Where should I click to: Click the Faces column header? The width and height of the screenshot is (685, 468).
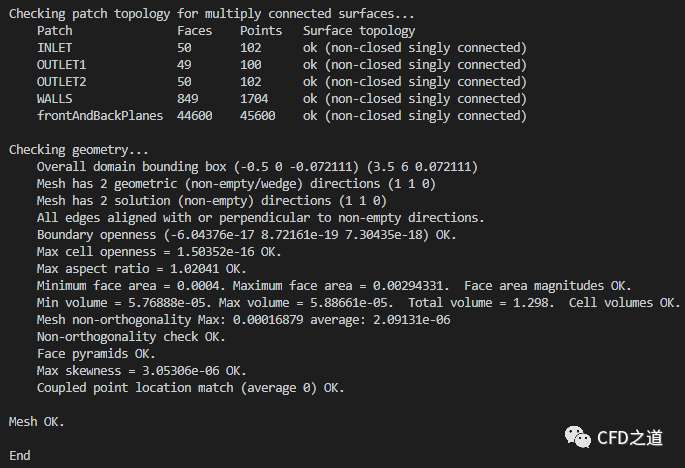[x=194, y=31]
